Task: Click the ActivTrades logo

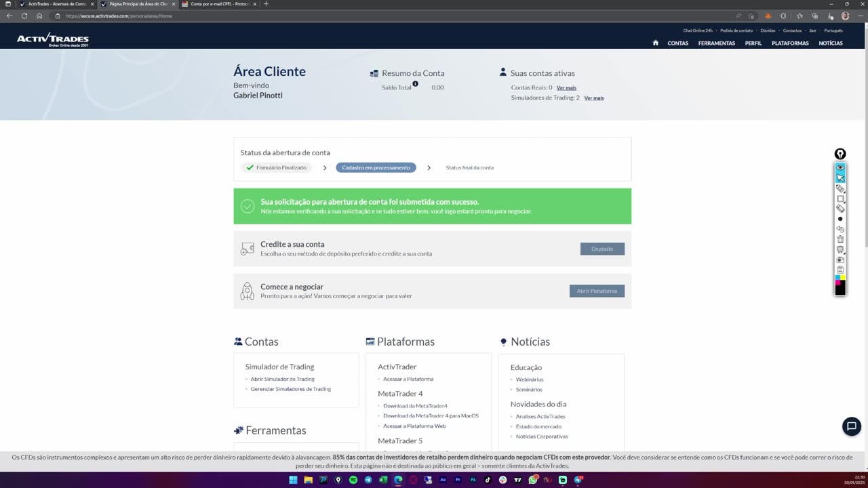Action: click(53, 39)
